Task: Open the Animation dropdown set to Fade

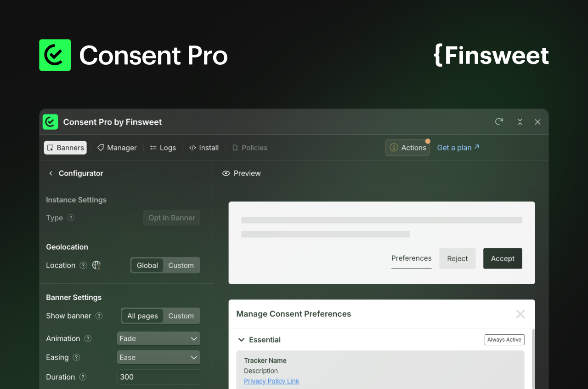Action: (x=158, y=338)
